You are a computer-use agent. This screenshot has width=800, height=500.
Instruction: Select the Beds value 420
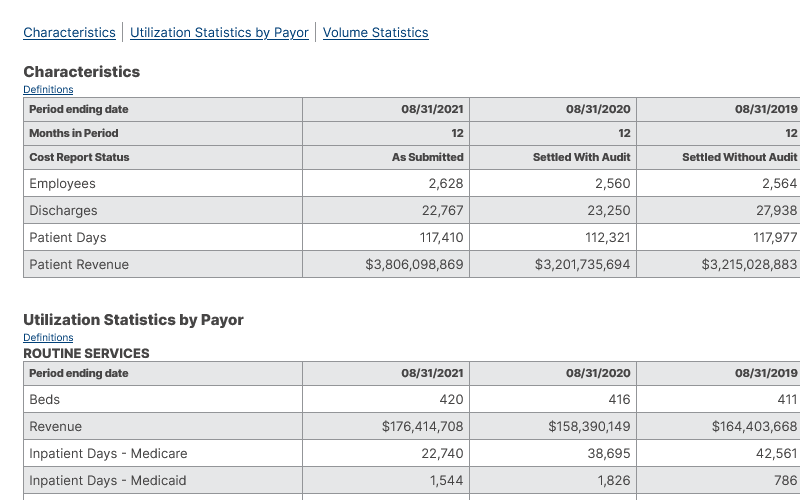pyautogui.click(x=451, y=400)
